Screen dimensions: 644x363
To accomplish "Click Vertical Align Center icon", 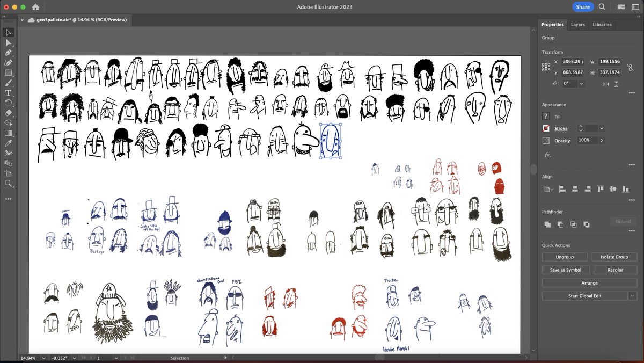I will pos(612,189).
